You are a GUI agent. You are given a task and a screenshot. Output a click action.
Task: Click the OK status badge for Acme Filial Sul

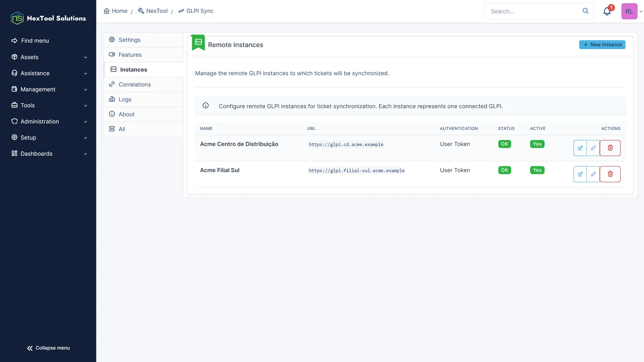505,170
